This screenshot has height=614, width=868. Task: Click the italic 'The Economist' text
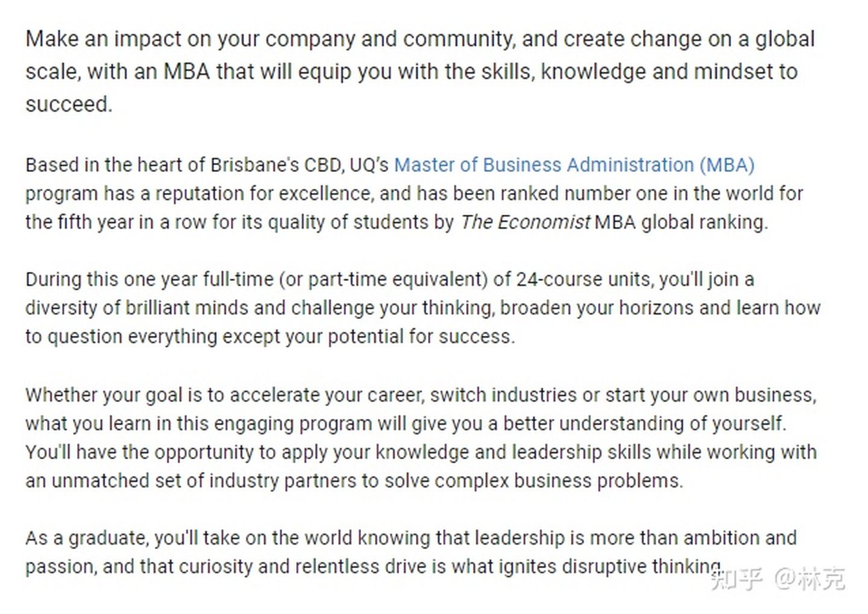[x=525, y=223]
